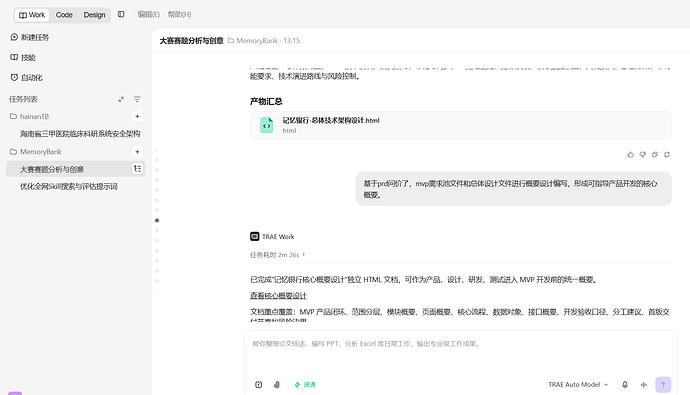The height and width of the screenshot is (395, 690).
Task: Open the 记忆银行-总体技术架构设计.html file card
Action: [x=461, y=125]
